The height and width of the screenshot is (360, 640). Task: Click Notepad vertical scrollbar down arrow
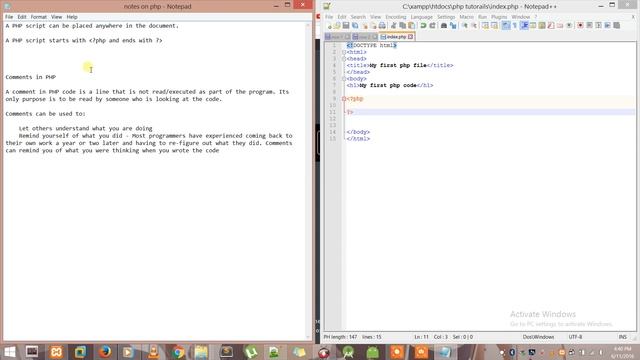click(x=309, y=337)
